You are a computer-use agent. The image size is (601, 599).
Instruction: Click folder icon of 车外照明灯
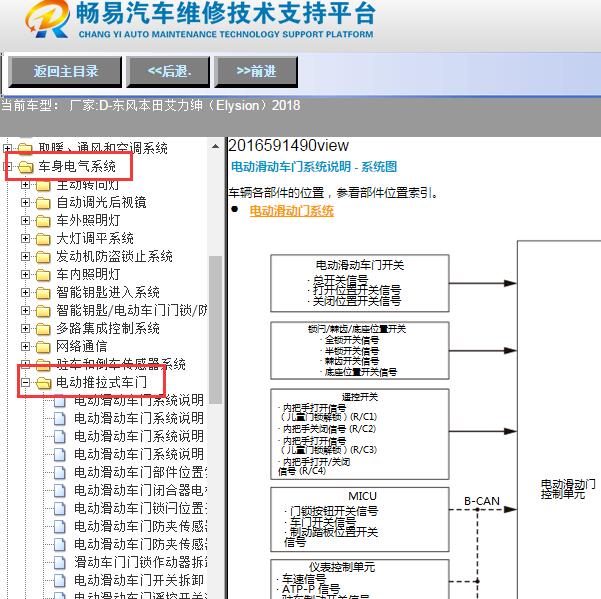pyautogui.click(x=43, y=221)
